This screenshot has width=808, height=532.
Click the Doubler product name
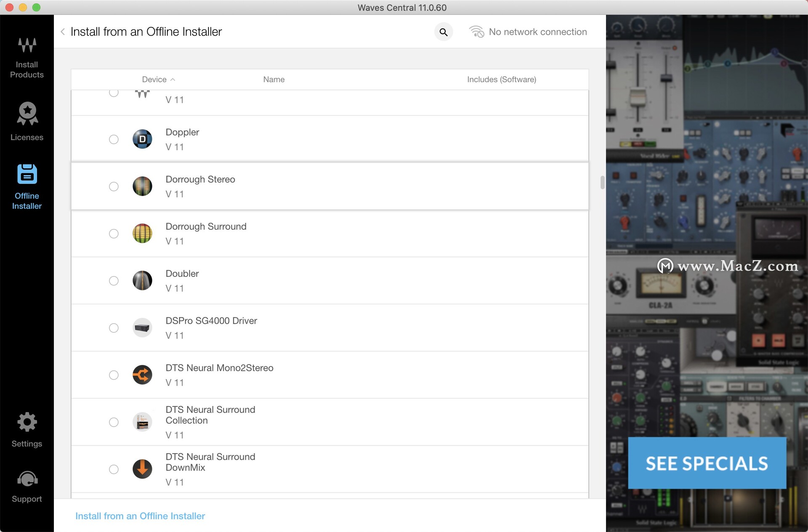coord(182,274)
